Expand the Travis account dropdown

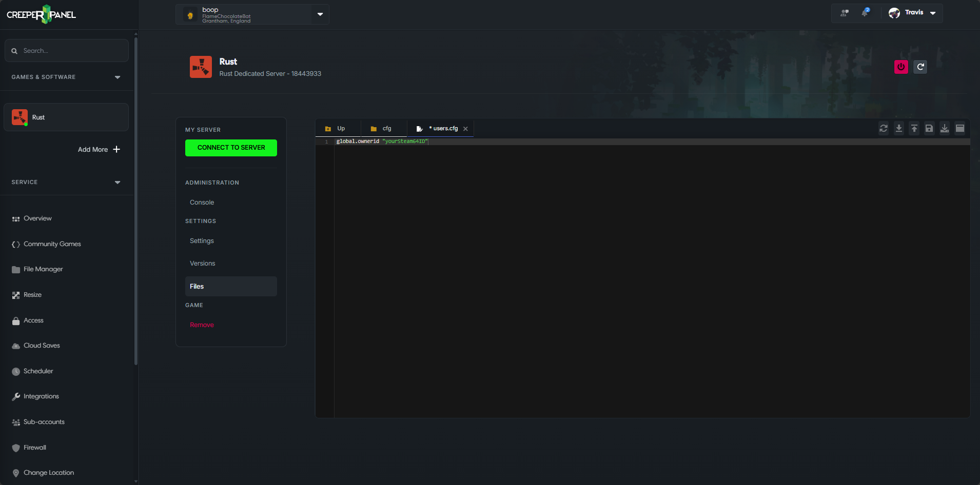tap(932, 13)
